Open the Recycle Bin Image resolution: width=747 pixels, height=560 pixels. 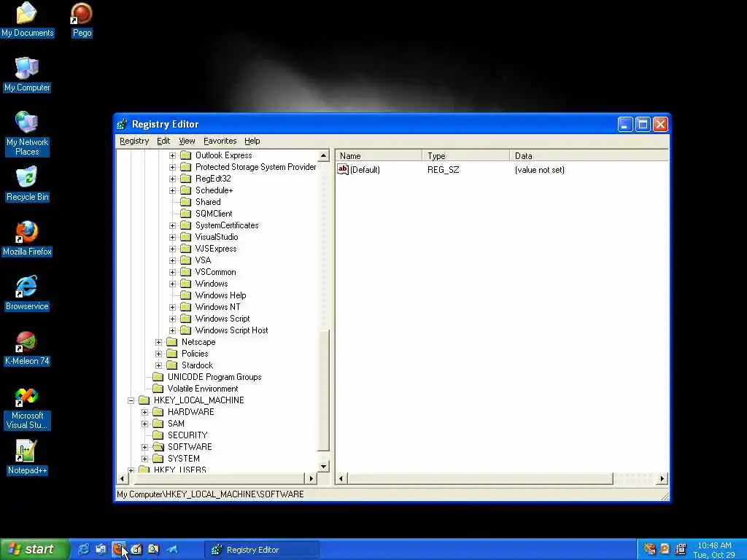[27, 184]
